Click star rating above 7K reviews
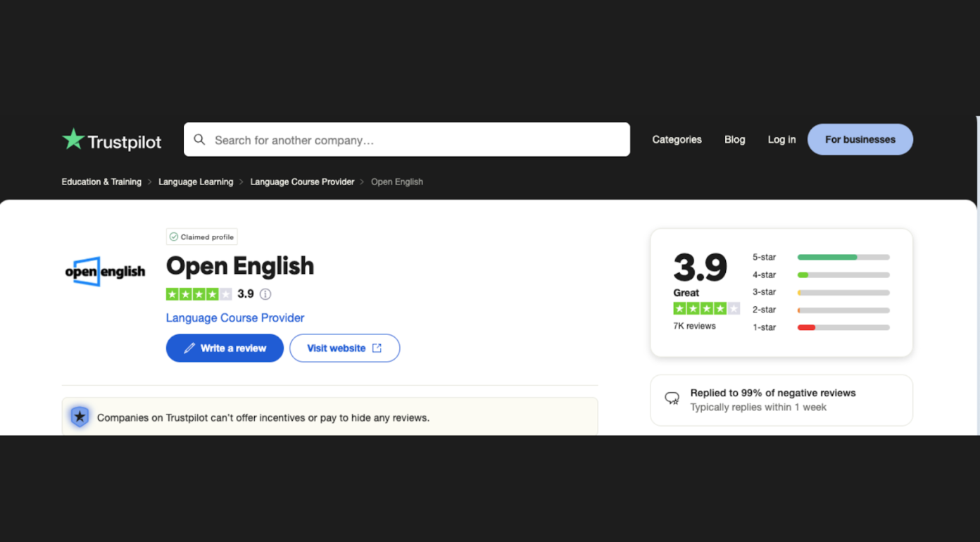 (x=706, y=308)
